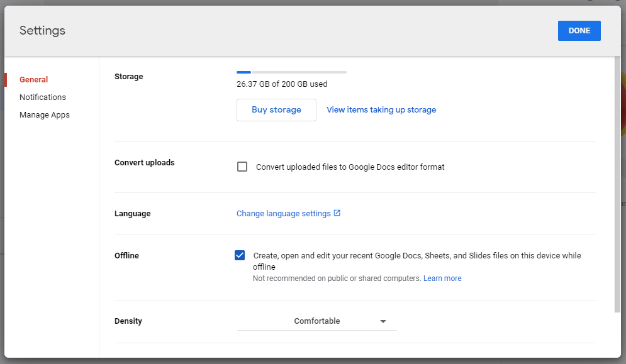This screenshot has width=626, height=364.
Task: Open the Manage Apps section
Action: pos(44,115)
